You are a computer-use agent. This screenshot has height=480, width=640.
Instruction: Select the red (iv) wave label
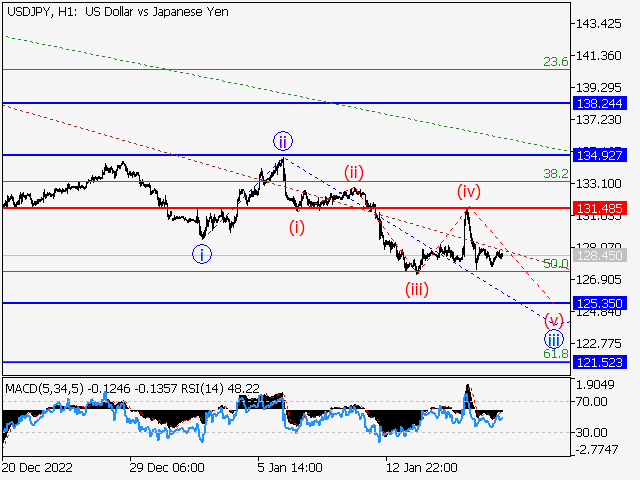[x=469, y=191]
